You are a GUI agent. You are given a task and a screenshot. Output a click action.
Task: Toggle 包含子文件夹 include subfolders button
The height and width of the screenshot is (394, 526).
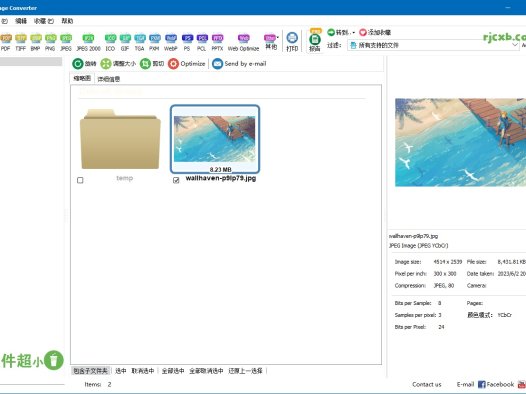tap(91, 371)
